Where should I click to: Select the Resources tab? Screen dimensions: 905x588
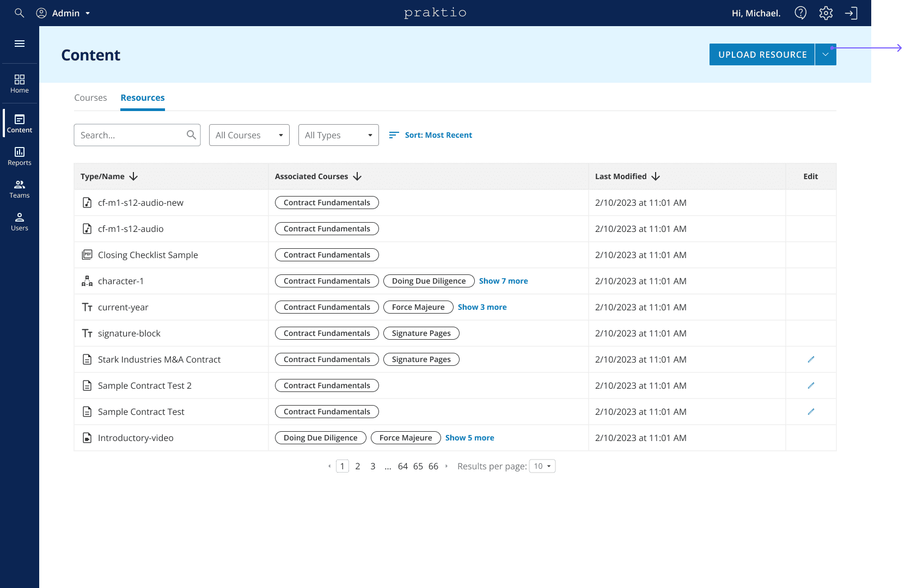pyautogui.click(x=143, y=97)
